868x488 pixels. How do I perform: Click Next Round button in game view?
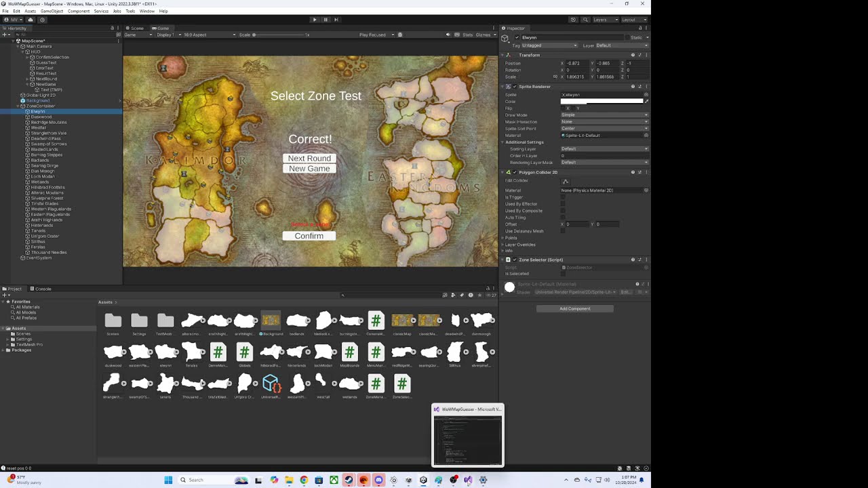[x=309, y=159]
